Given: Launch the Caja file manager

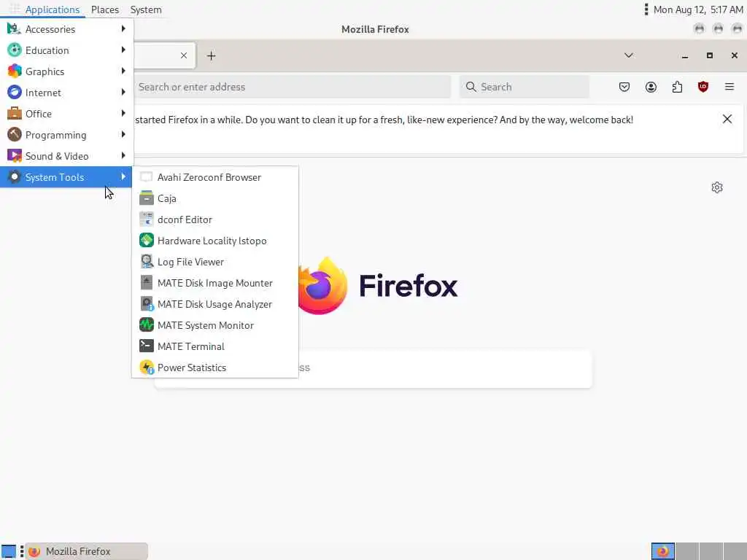Looking at the screenshot, I should click(x=215, y=198).
